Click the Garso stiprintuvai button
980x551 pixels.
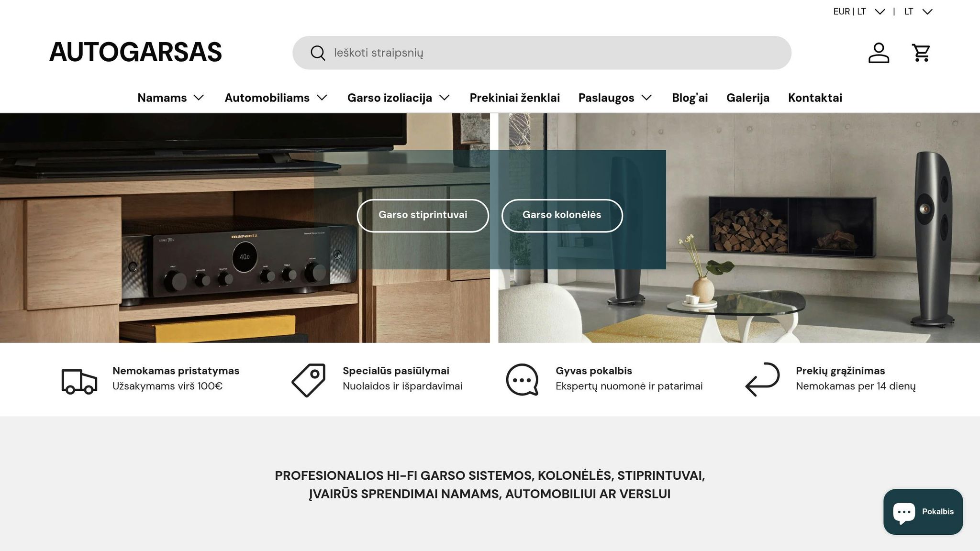(423, 215)
